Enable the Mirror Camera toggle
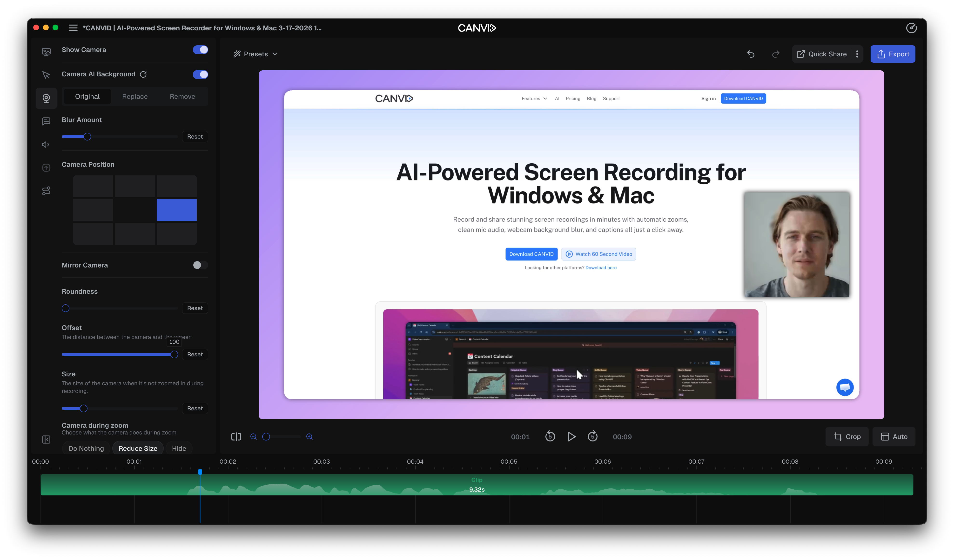This screenshot has width=954, height=560. tap(200, 265)
